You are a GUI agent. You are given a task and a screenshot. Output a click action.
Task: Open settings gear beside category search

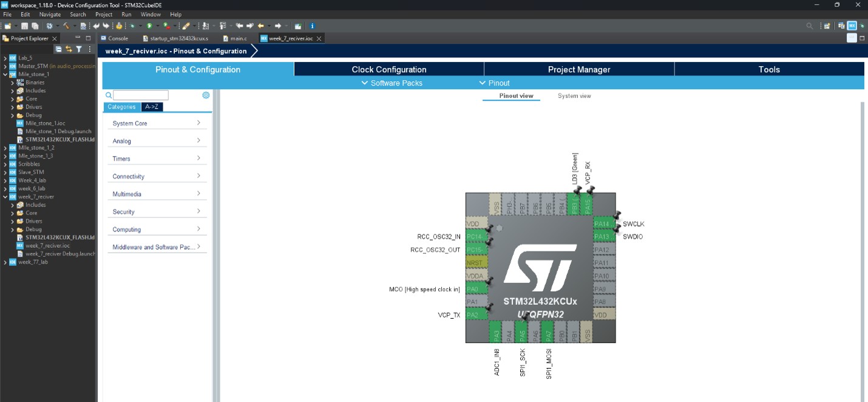point(206,95)
